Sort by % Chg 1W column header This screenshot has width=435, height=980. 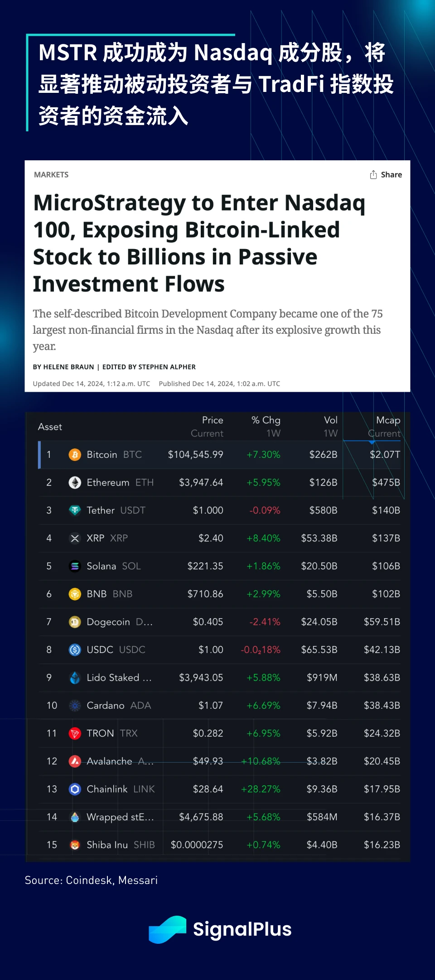point(266,427)
